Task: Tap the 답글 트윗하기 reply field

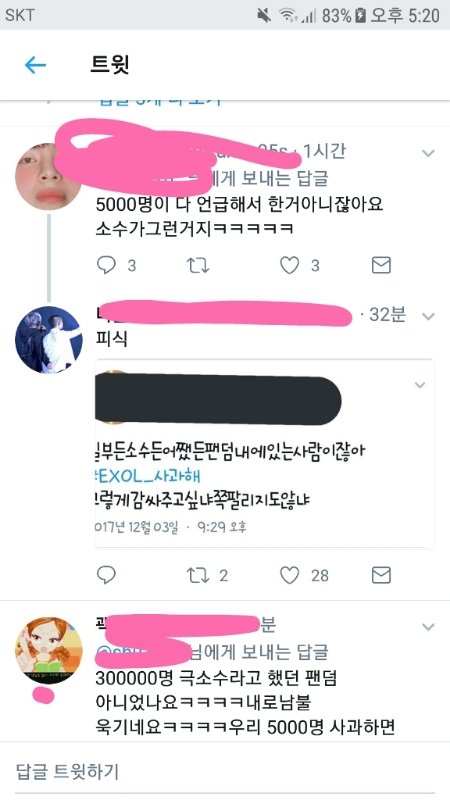Action: coord(225,771)
